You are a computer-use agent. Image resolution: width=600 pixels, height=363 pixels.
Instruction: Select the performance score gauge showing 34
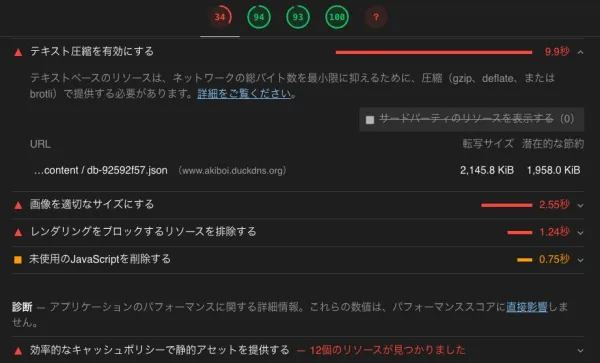220,17
